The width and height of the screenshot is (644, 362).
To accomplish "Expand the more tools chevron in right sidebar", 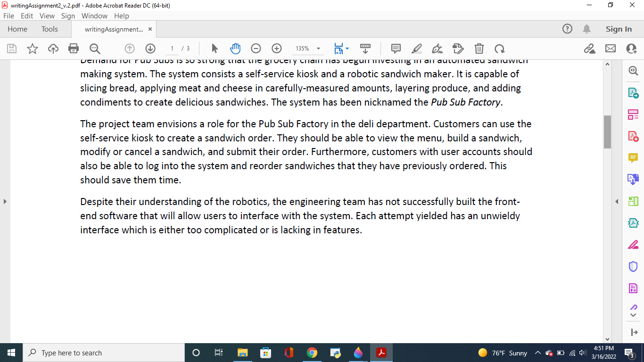I will click(x=633, y=315).
